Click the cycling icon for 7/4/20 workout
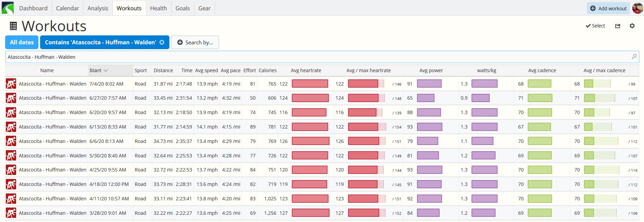This screenshot has height=222, width=644. click(11, 84)
